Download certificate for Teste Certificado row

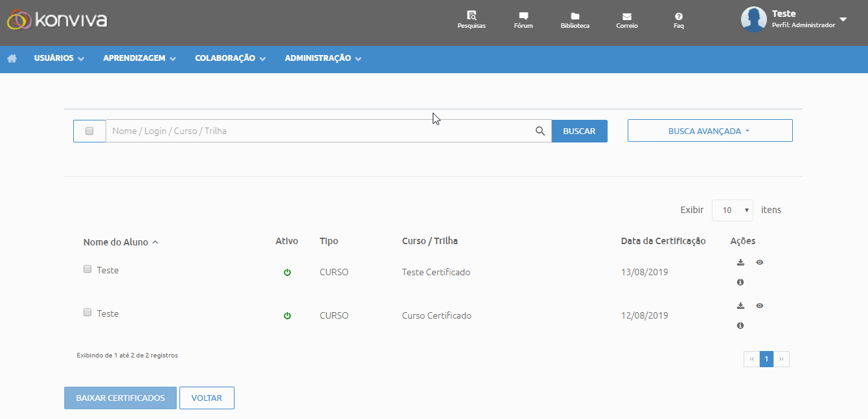pyautogui.click(x=740, y=262)
